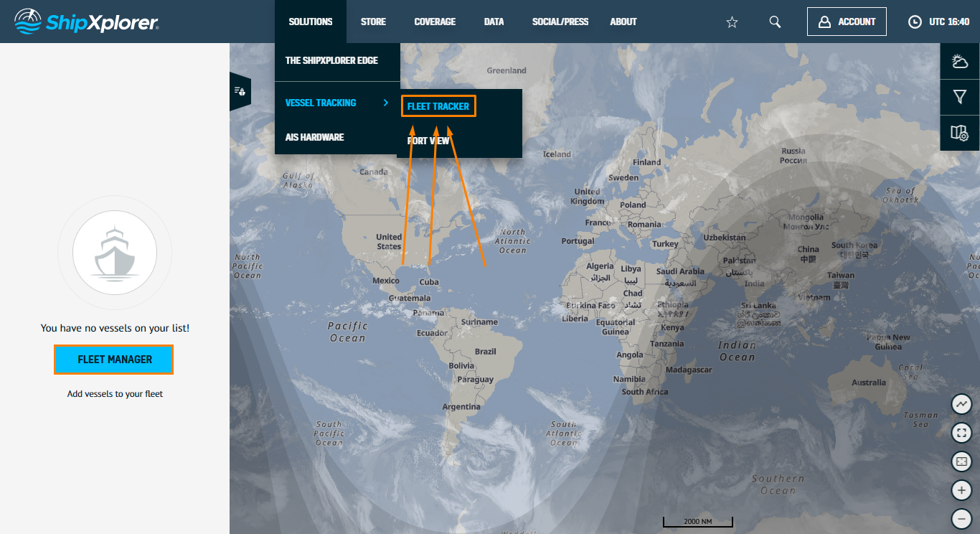Click the 2000 NM scale bar
This screenshot has height=534, width=980.
coord(697,522)
